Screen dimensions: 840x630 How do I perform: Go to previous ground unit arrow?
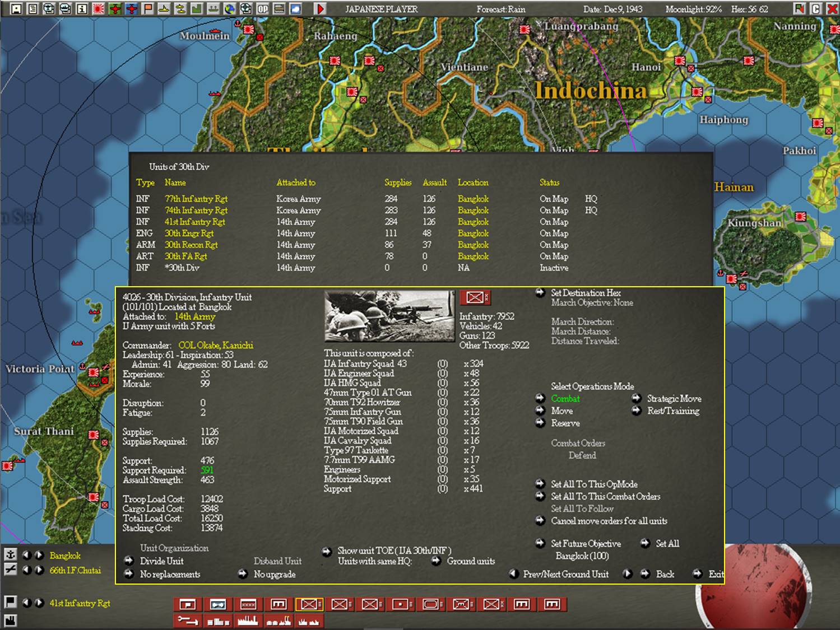[x=513, y=574]
